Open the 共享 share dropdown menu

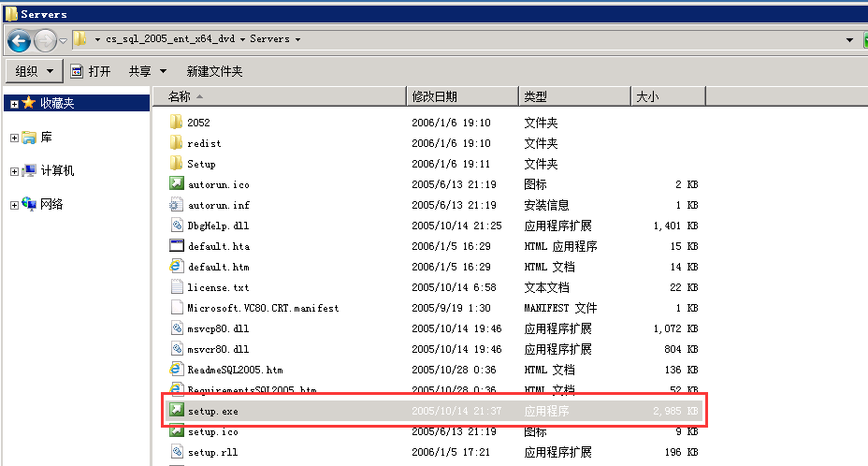tap(148, 71)
